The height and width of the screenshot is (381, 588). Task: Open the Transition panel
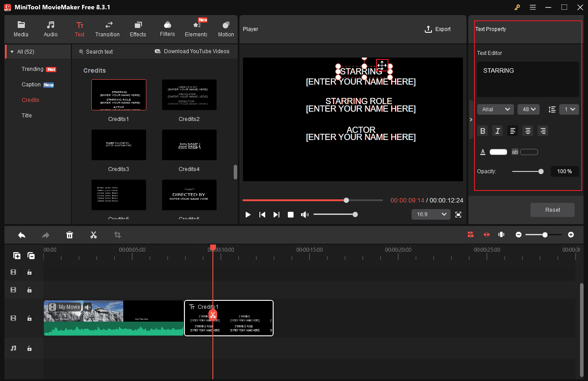pyautogui.click(x=107, y=29)
